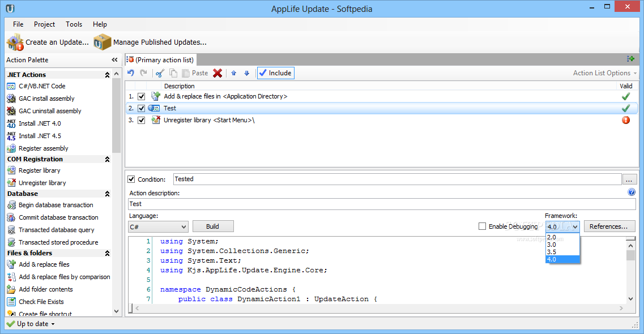This screenshot has height=334, width=644.
Task: Open the File menu
Action: pyautogui.click(x=18, y=24)
